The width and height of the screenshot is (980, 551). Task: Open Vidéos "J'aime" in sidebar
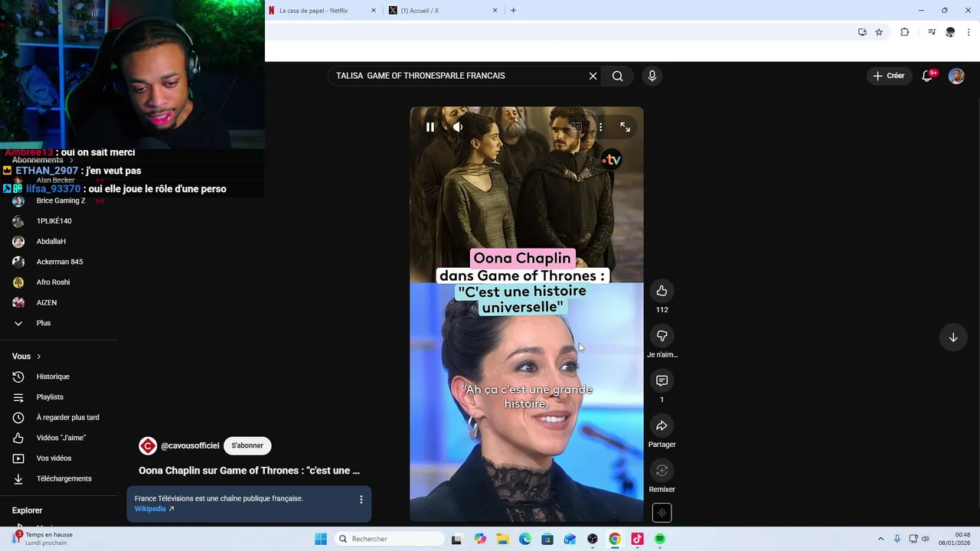point(60,438)
